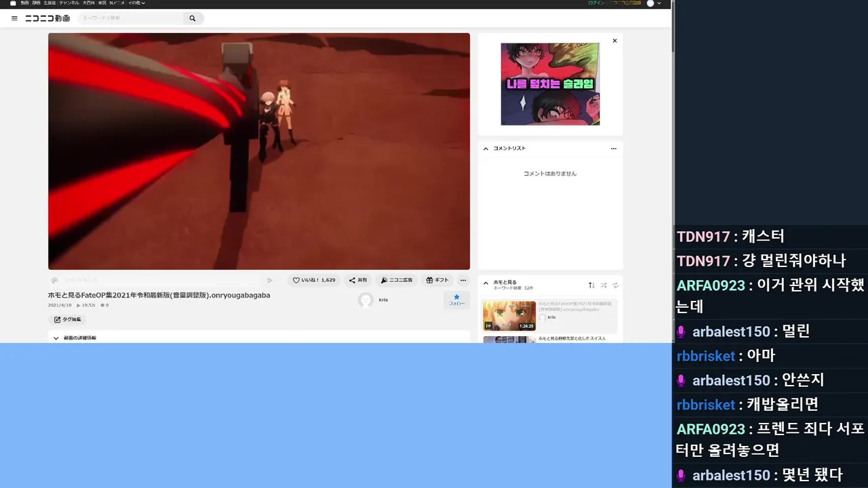
Task: Open the Nアニメ item in the top bar
Action: (117, 3)
